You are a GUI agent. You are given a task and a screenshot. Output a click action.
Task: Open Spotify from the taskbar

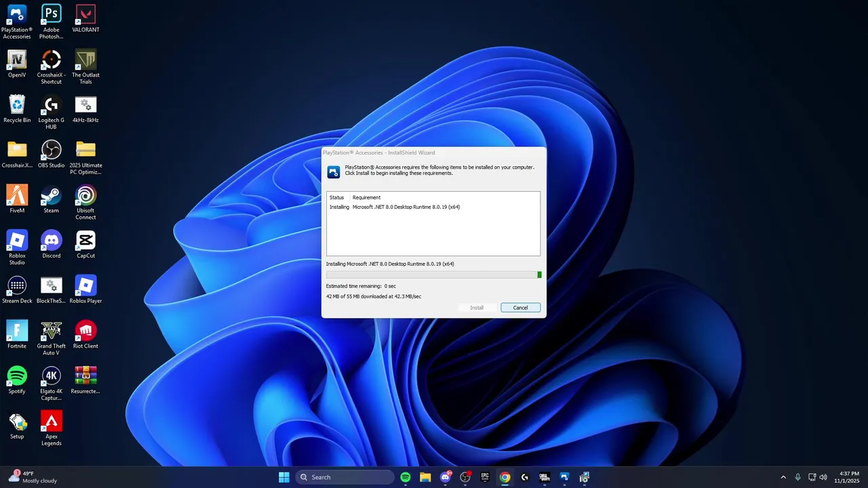[x=406, y=477]
